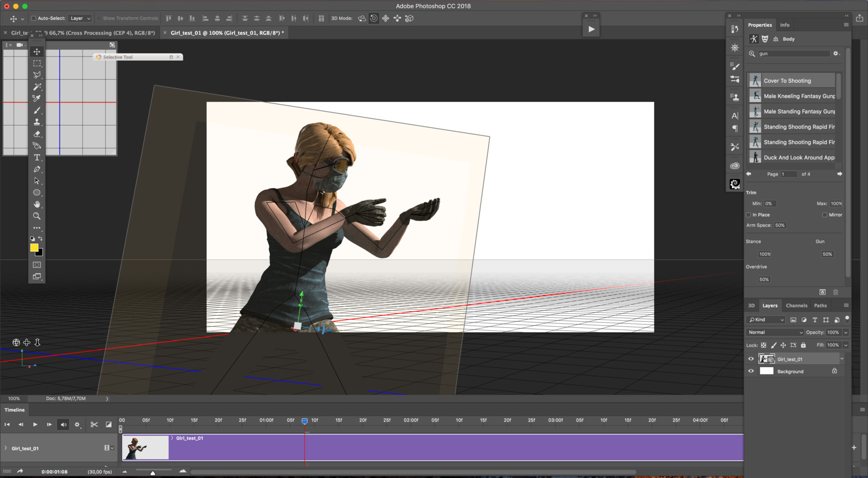Select the Clone Stamp tool
Viewport: 868px width, 478px height.
tap(37, 122)
